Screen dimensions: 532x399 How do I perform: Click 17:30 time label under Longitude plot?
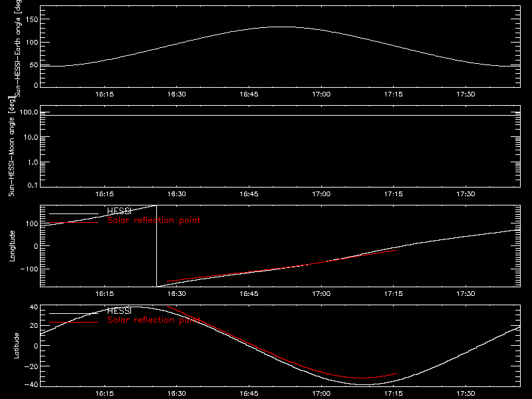[x=465, y=294]
